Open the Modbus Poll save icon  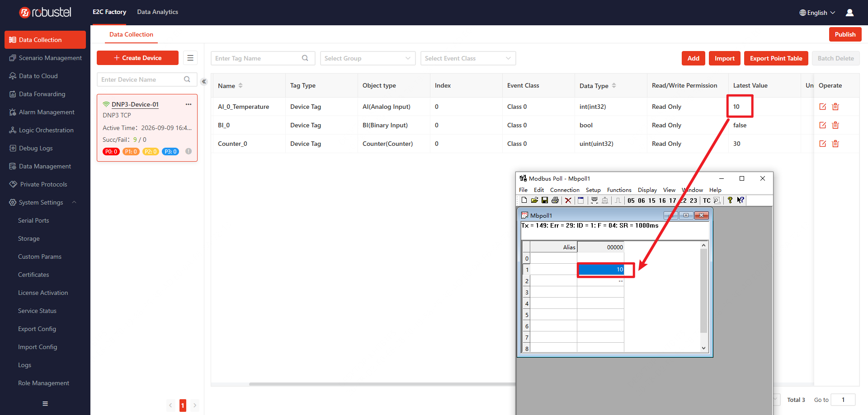544,200
